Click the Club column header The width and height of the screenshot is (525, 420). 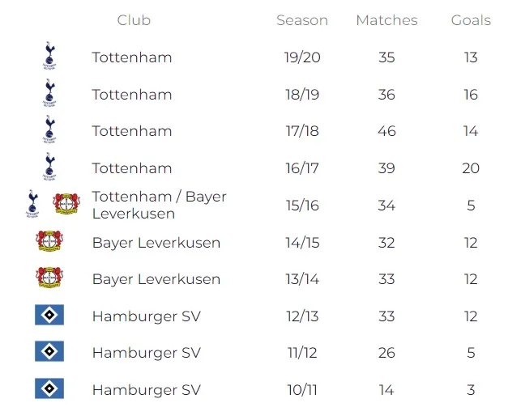click(134, 20)
